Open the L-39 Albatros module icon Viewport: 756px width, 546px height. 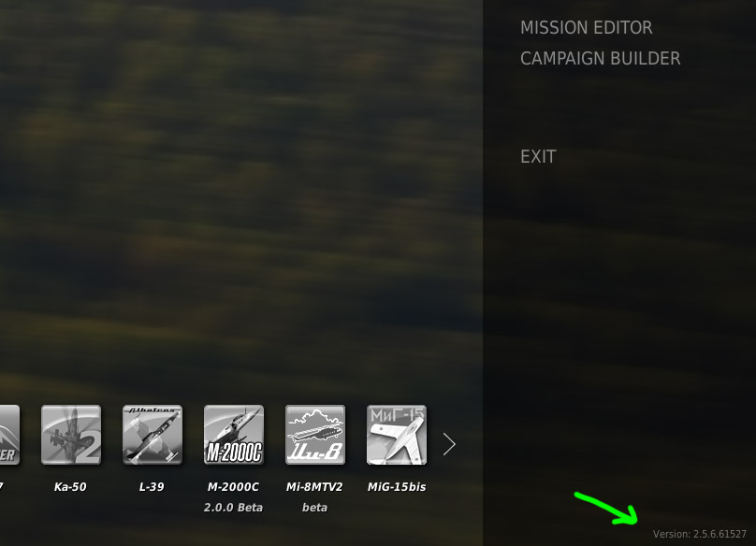pos(153,435)
